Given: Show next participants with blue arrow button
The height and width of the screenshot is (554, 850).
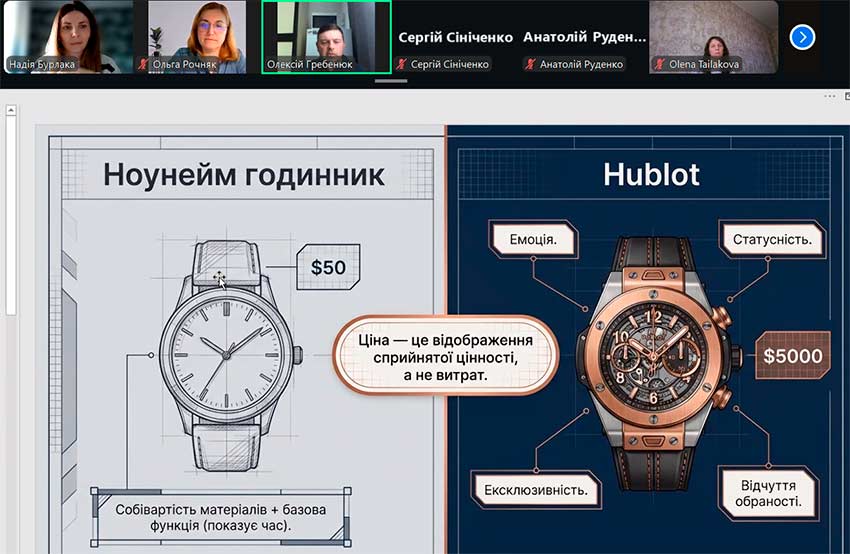Looking at the screenshot, I should pyautogui.click(x=802, y=37).
